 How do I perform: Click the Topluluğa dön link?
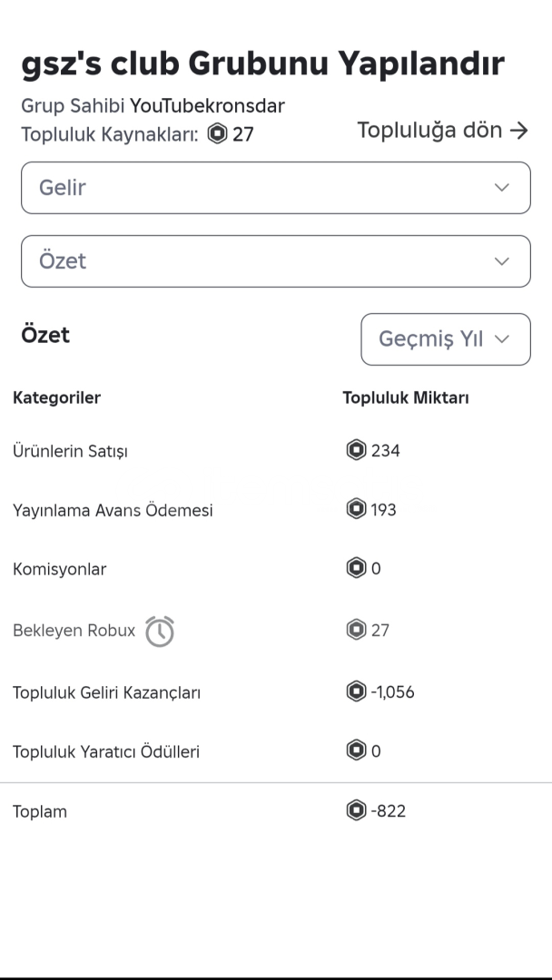coord(442,130)
